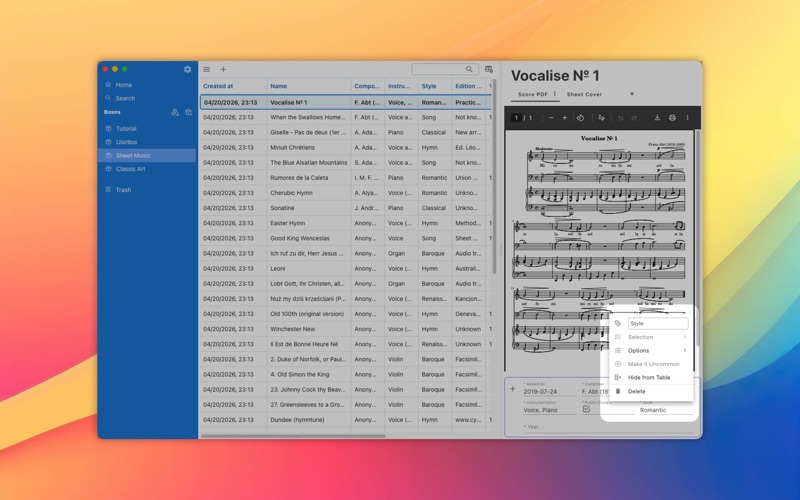Open the hamburger menu above the table
Screen dimensions: 800x500
[207, 69]
